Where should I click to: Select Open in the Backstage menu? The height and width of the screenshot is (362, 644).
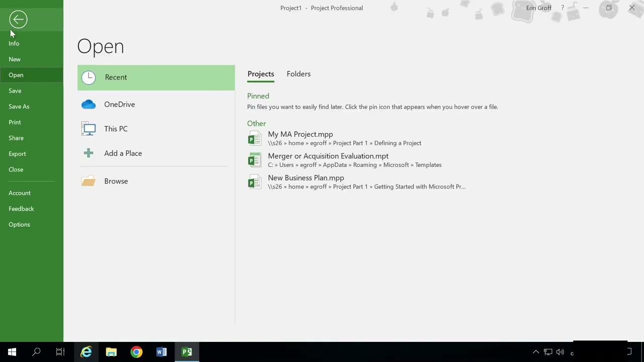[x=32, y=75]
